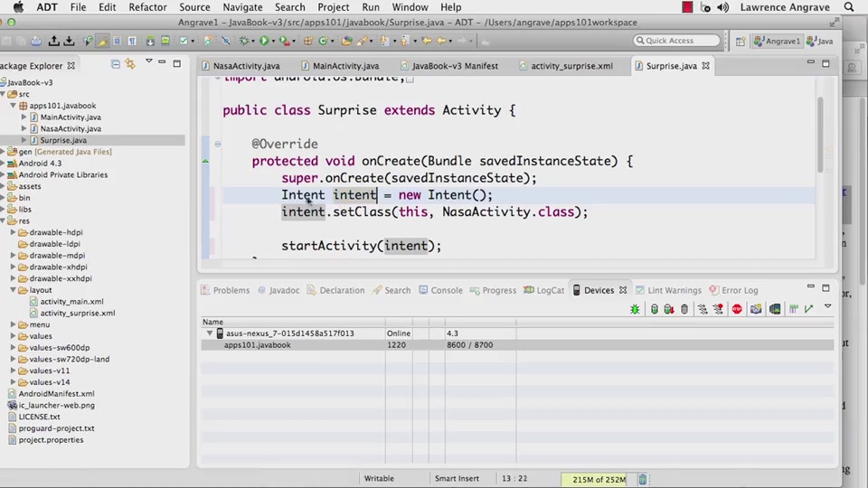The width and height of the screenshot is (868, 488).
Task: Run garbage collector trash icon
Action: coord(642,479)
